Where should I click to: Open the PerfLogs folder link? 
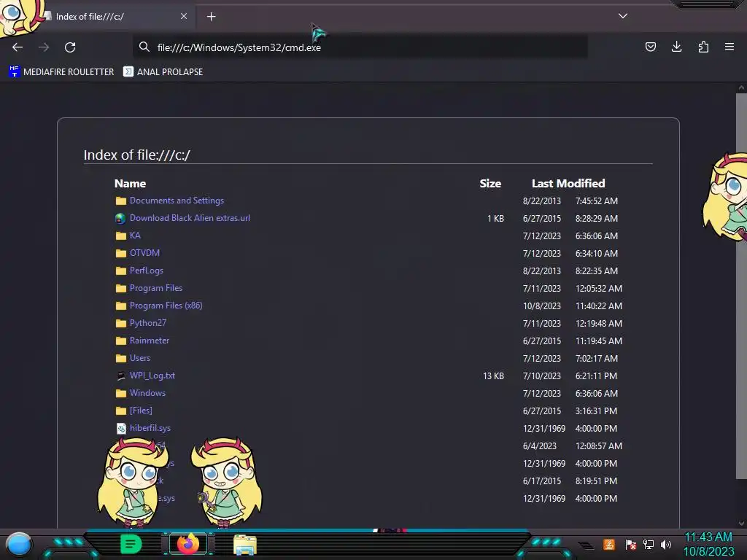click(146, 271)
